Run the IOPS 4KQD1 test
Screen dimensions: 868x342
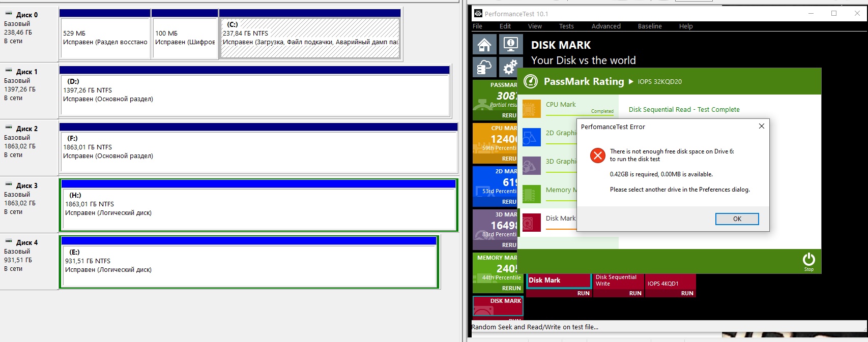[x=687, y=293]
